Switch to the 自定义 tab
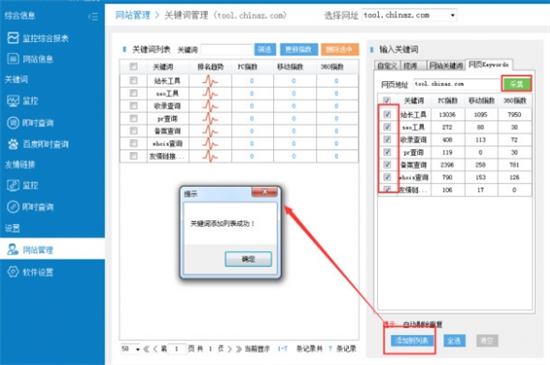 [x=387, y=66]
